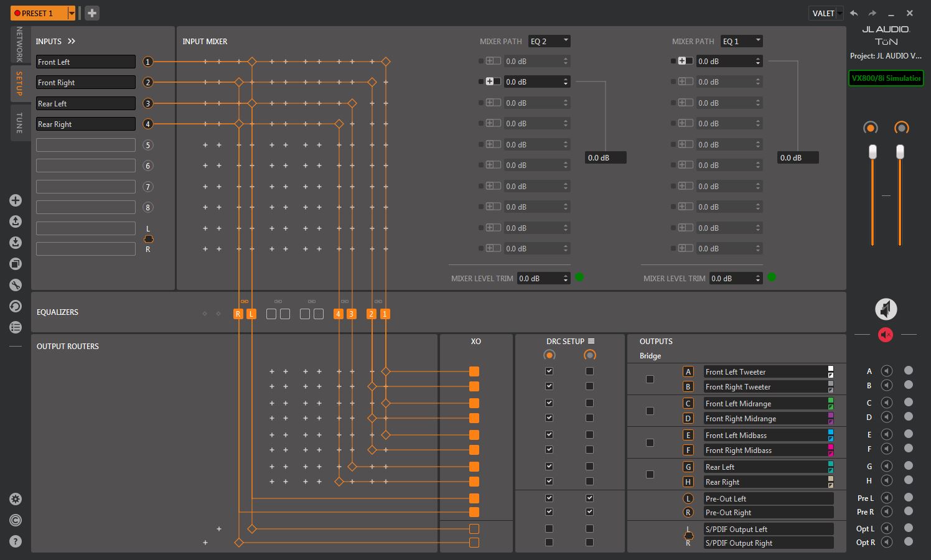This screenshot has width=931, height=560.
Task: Click the Rear Right output name field
Action: click(764, 482)
